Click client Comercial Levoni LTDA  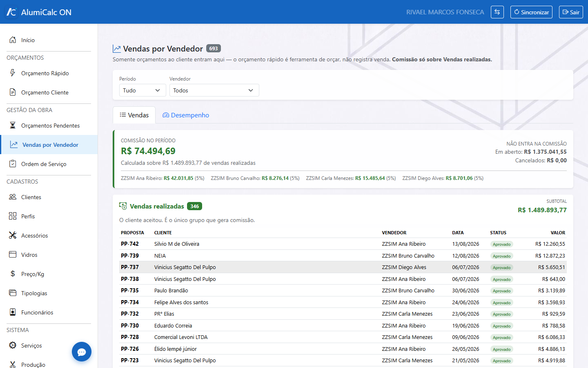181,337
